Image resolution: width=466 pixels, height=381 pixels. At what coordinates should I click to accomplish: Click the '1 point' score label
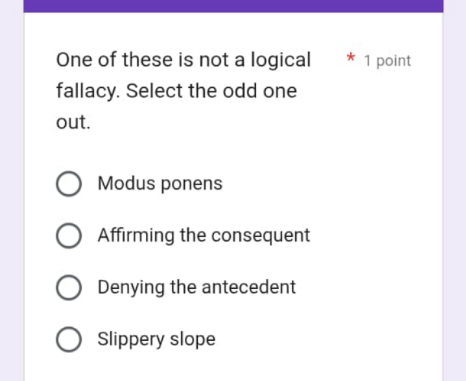(x=387, y=61)
